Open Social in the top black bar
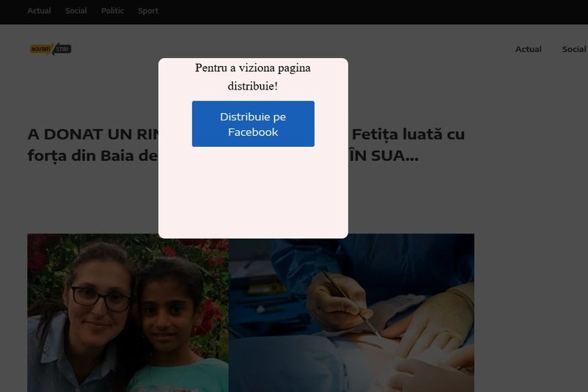 [76, 11]
